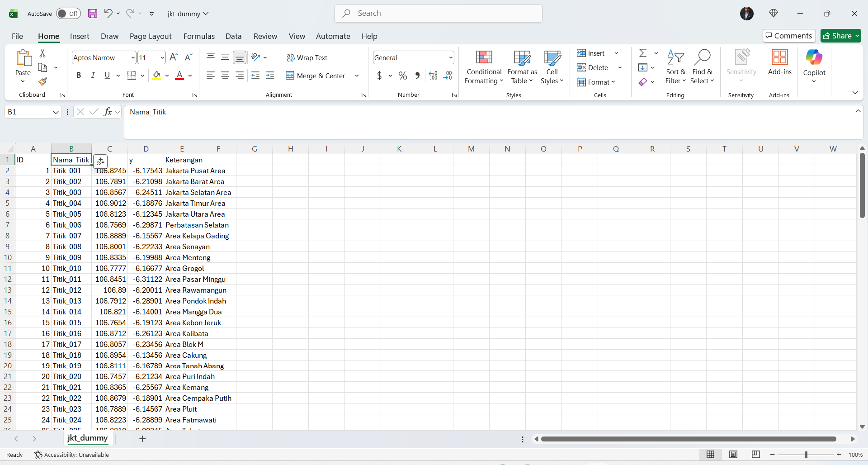Apply percent style to cell
This screenshot has width=868, height=465.
(x=403, y=76)
